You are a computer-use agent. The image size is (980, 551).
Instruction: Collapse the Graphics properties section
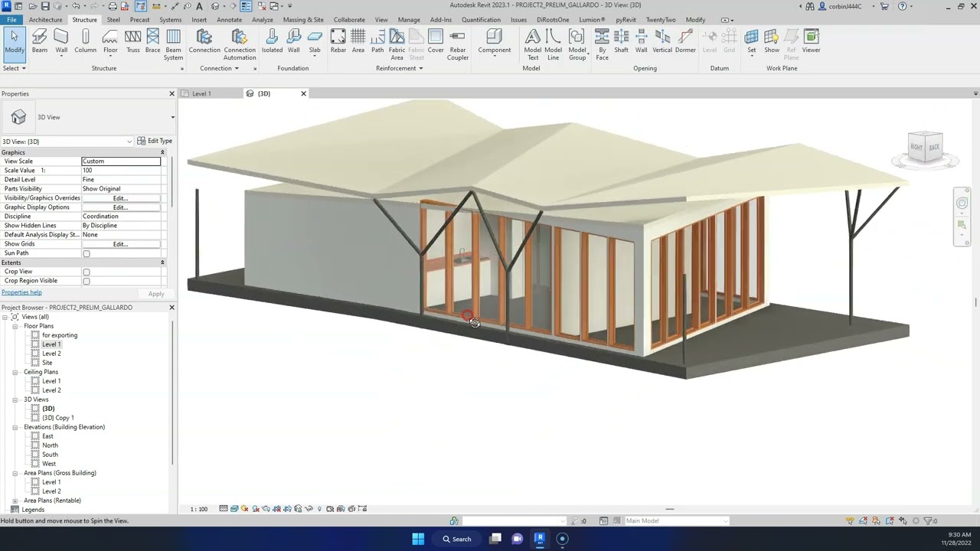162,152
